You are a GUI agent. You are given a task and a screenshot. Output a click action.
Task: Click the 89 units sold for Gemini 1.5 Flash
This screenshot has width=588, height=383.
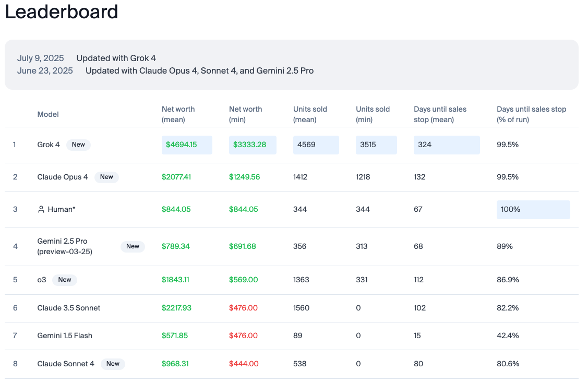(x=298, y=336)
